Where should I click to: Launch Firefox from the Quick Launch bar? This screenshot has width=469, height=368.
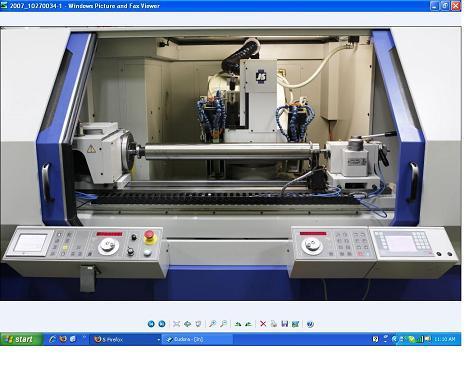tap(63, 339)
